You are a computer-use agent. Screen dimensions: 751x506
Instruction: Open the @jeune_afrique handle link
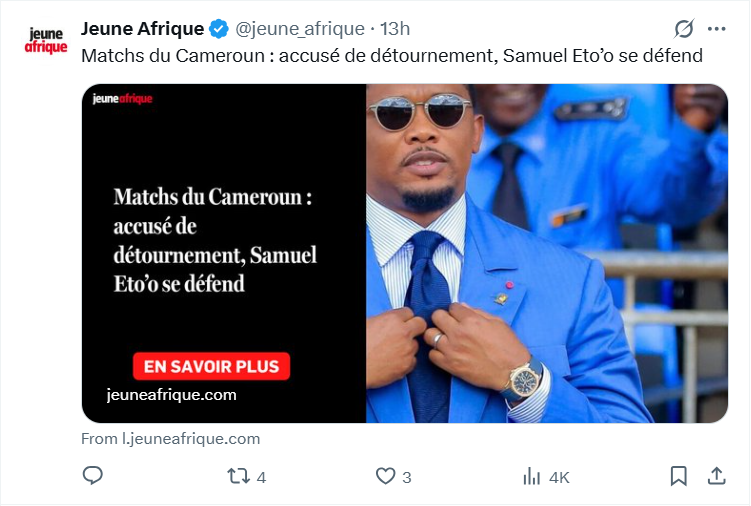click(299, 28)
